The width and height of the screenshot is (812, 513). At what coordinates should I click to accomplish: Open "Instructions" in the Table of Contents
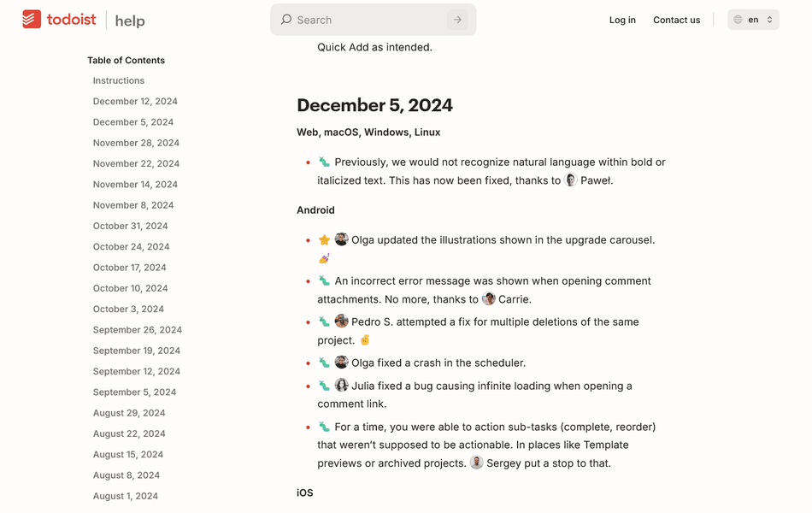point(117,80)
